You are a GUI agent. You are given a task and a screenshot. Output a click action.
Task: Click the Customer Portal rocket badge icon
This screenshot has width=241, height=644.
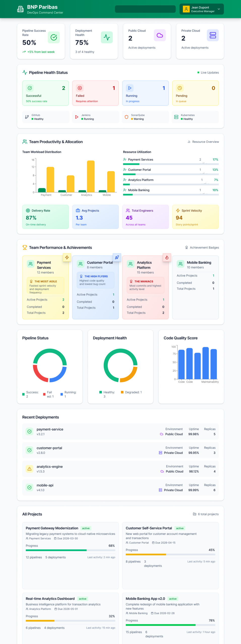117,257
